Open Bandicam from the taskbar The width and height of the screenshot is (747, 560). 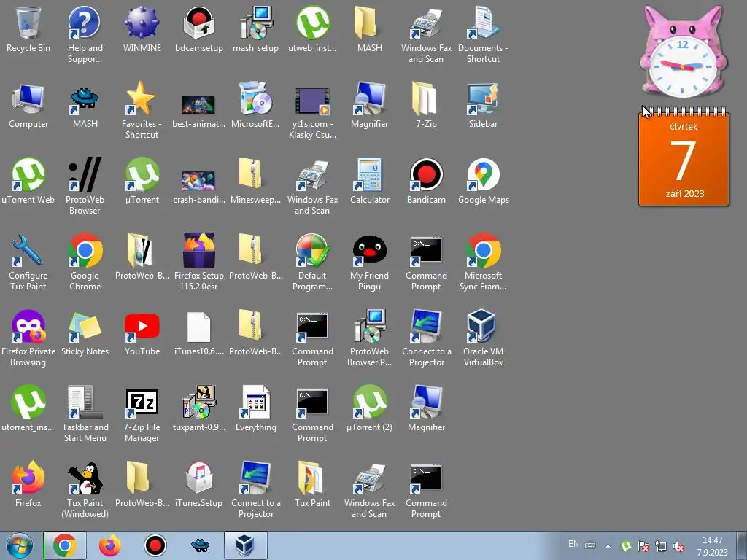click(155, 545)
